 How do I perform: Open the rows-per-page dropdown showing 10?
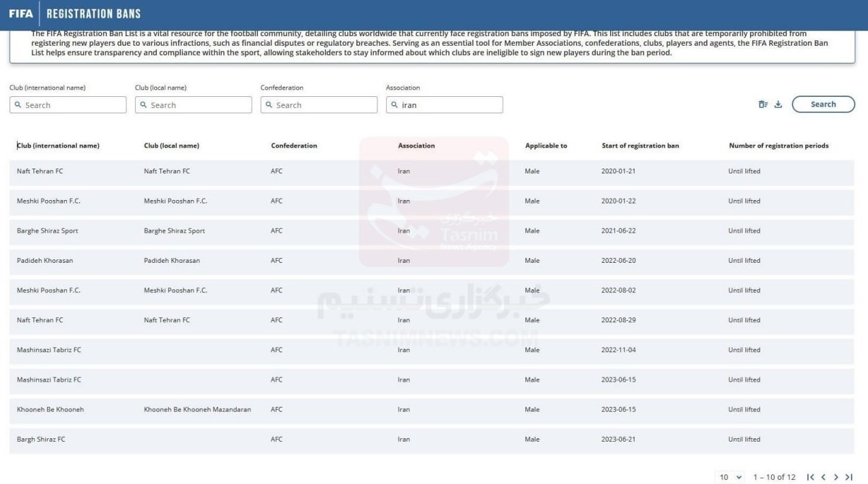729,477
